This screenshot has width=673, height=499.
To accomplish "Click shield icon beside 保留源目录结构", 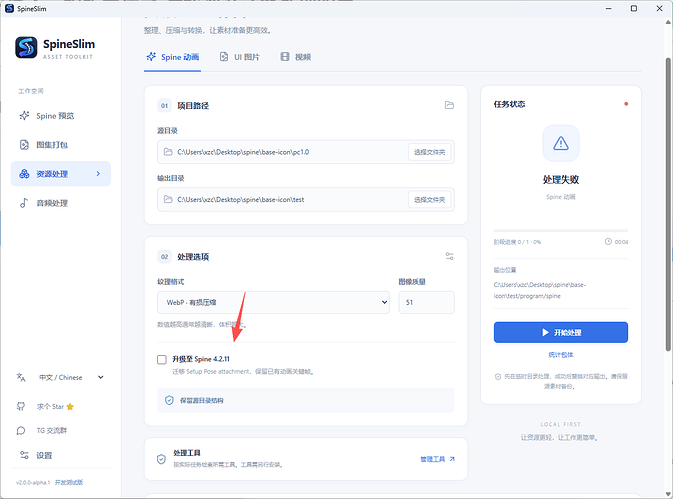I will click(169, 400).
